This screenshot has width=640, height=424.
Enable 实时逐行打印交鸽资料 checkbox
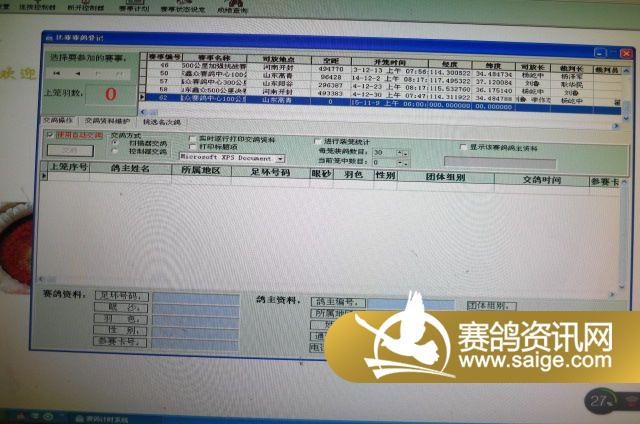point(191,137)
